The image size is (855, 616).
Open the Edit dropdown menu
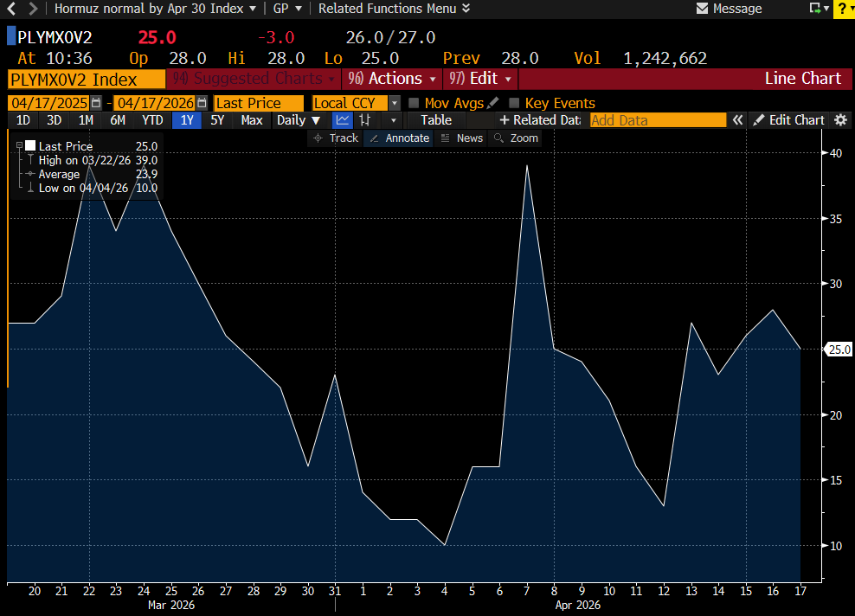point(480,79)
